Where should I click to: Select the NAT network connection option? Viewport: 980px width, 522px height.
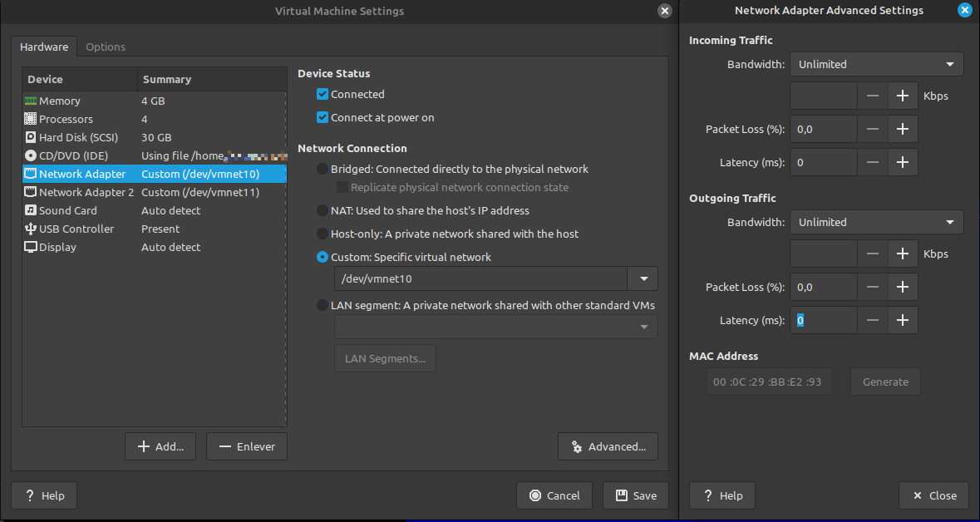(323, 210)
